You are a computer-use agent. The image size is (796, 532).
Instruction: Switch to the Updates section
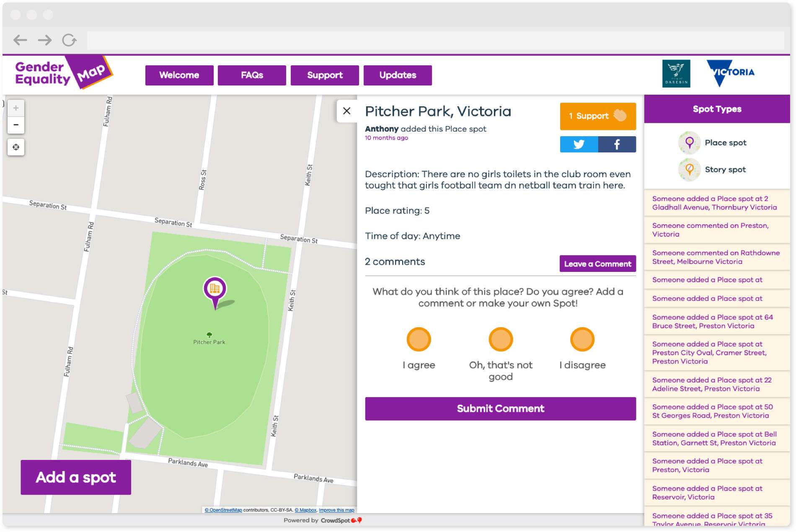click(x=397, y=75)
